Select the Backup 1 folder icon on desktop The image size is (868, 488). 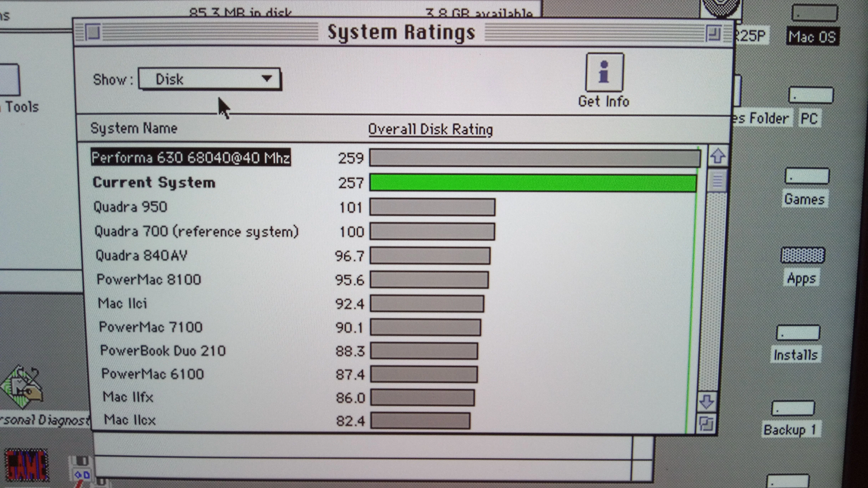coord(793,408)
